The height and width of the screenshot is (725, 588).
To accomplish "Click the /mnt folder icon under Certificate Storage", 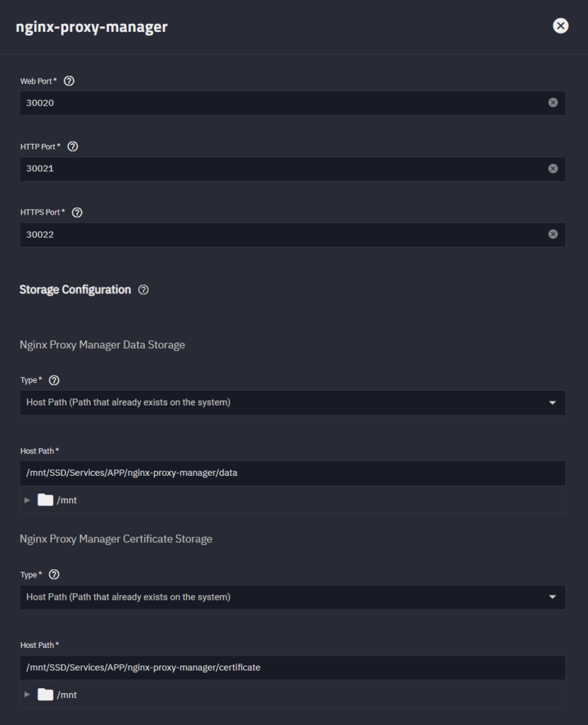I will click(45, 694).
